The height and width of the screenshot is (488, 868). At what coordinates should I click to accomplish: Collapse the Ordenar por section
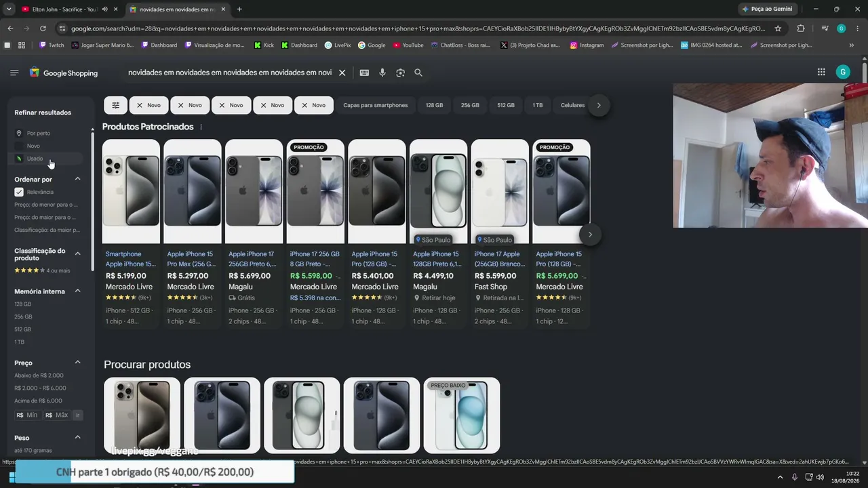pos(77,179)
